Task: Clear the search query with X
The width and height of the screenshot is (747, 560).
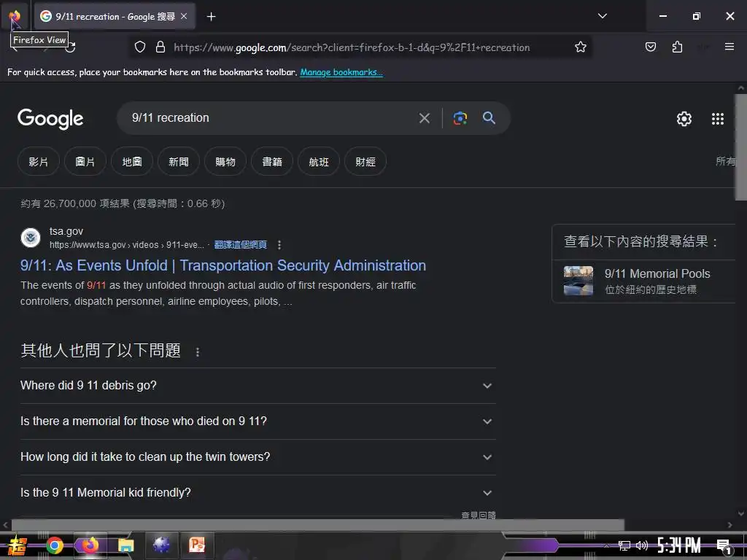Action: [424, 118]
